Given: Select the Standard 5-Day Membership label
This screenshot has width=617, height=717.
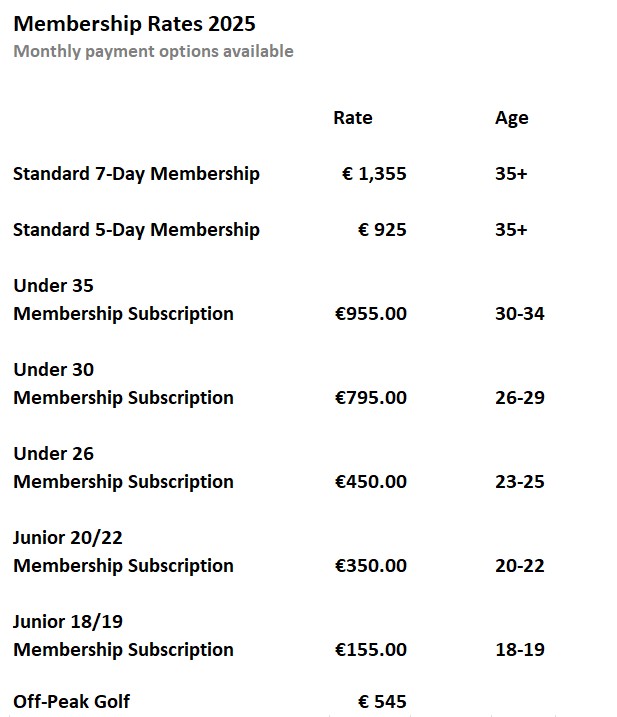Looking at the screenshot, I should (x=136, y=230).
